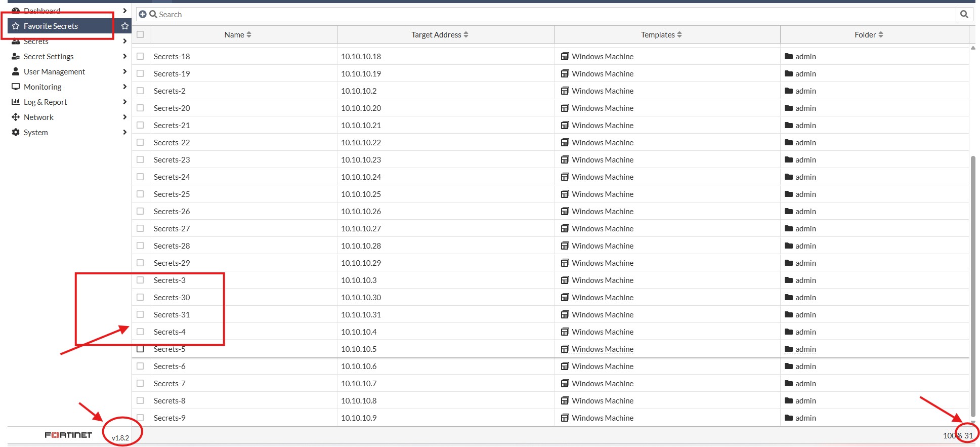Expand the Secret Settings submenu chevron

point(124,56)
